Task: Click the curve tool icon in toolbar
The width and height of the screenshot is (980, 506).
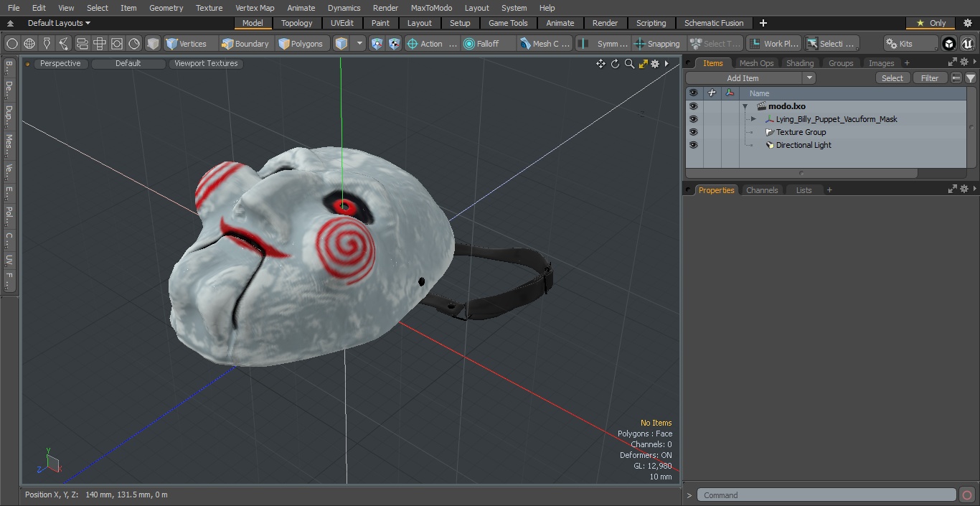Action: 64,44
